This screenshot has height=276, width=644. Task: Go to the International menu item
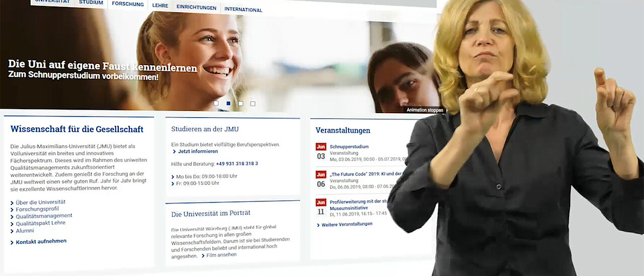(243, 10)
